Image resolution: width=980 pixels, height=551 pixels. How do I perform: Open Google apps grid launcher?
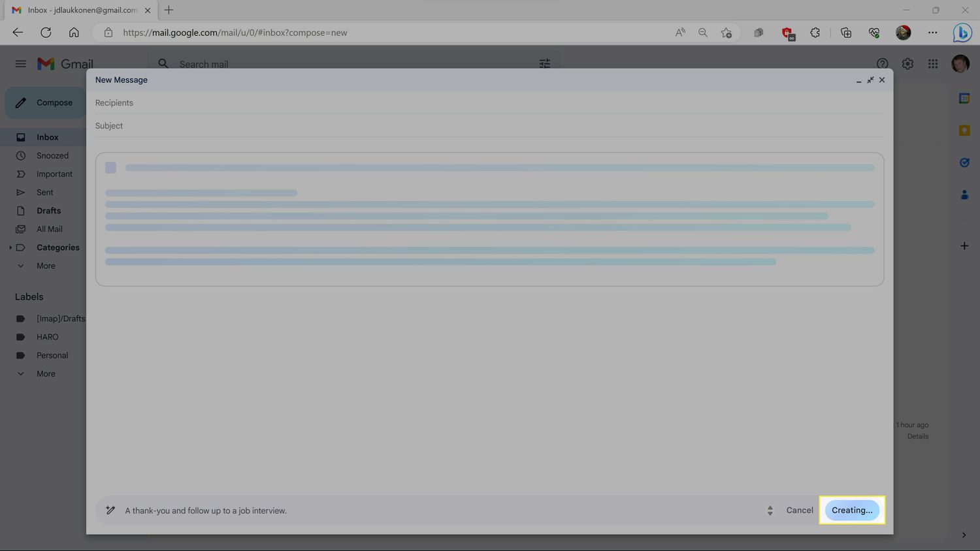[933, 64]
